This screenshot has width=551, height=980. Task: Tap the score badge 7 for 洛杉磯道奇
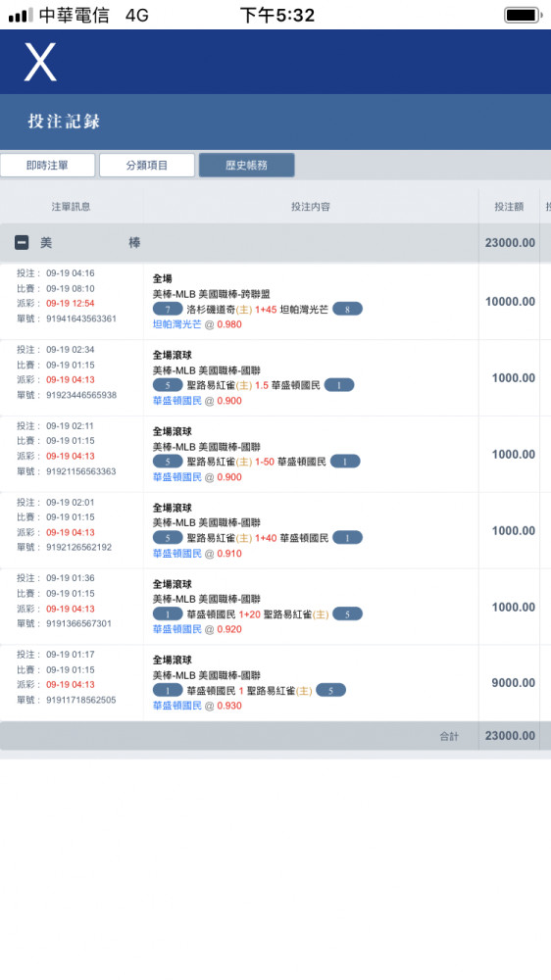[x=168, y=310]
